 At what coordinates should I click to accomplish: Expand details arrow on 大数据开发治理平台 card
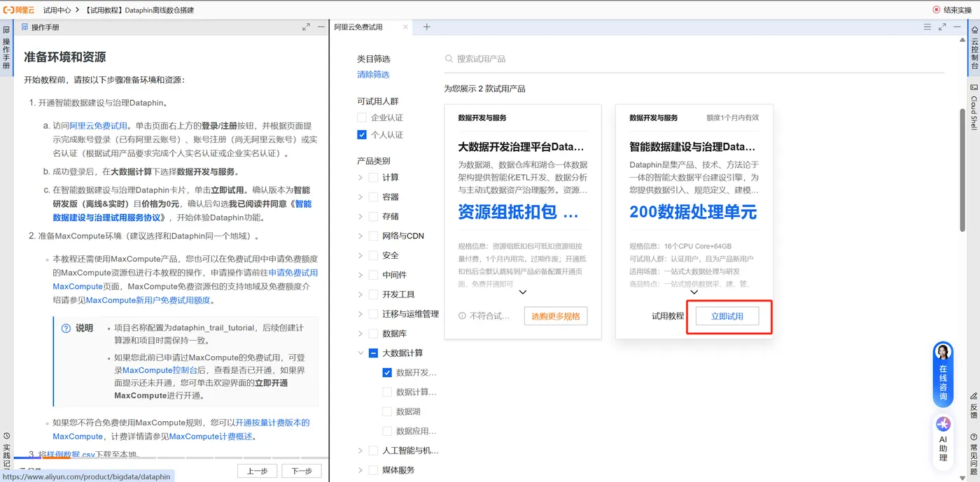(523, 292)
